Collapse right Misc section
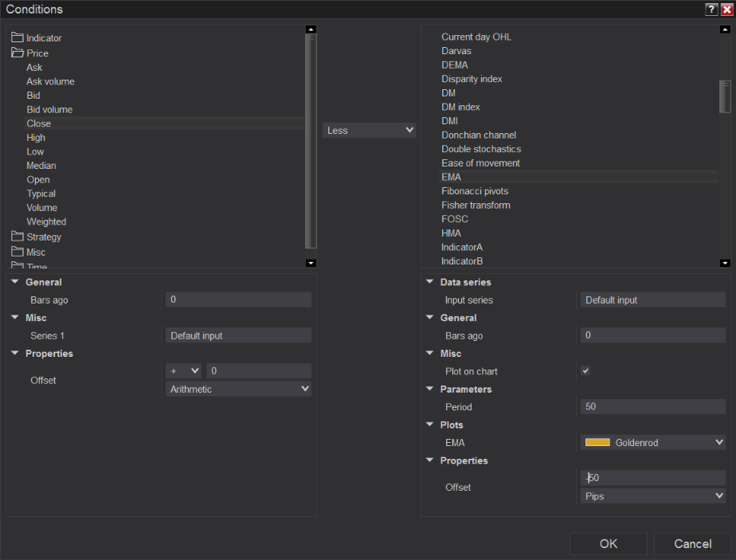The height and width of the screenshot is (560, 736). click(x=429, y=353)
